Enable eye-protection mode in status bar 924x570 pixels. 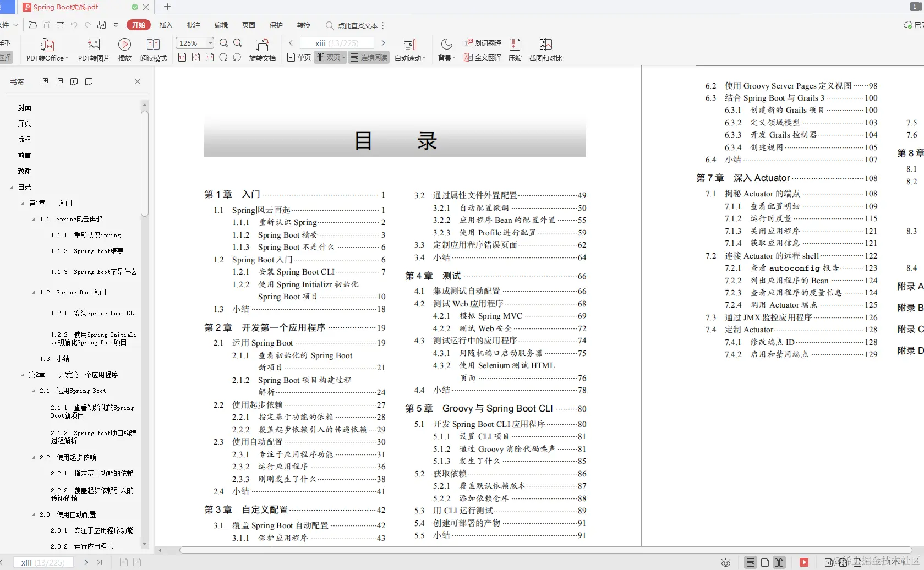point(725,562)
